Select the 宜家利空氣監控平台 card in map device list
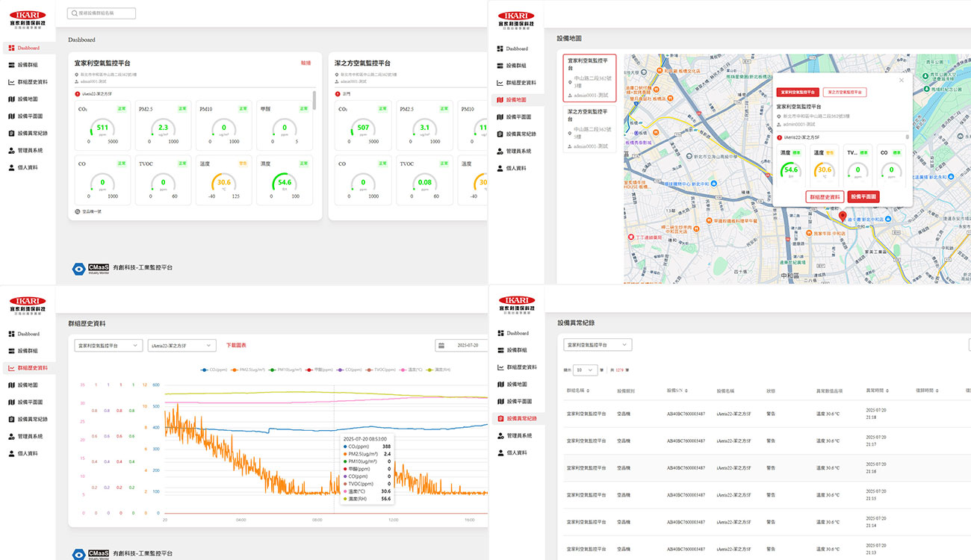Image resolution: width=971 pixels, height=560 pixels. [589, 77]
